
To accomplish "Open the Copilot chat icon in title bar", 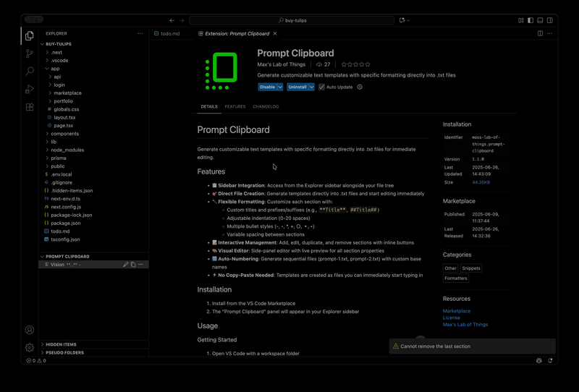I will [x=402, y=20].
